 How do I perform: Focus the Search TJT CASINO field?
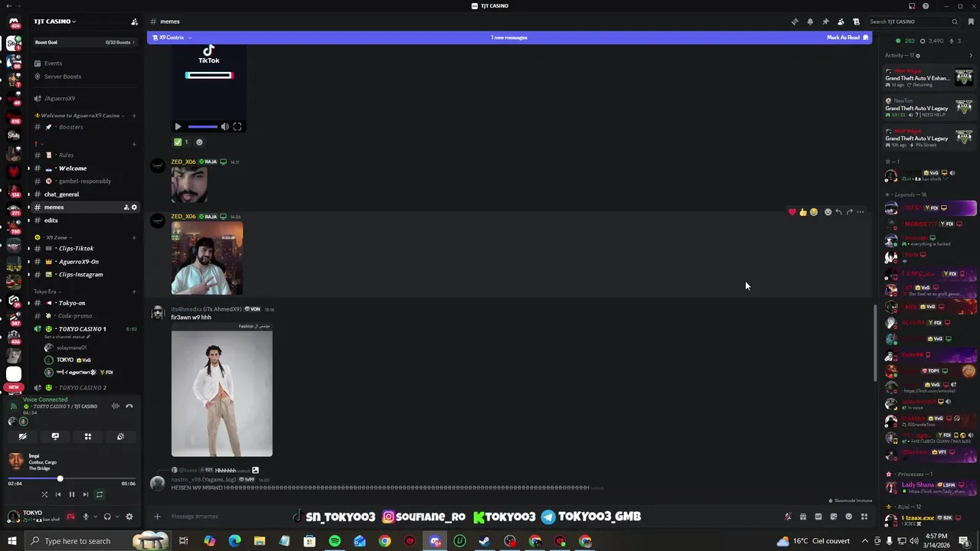click(914, 21)
